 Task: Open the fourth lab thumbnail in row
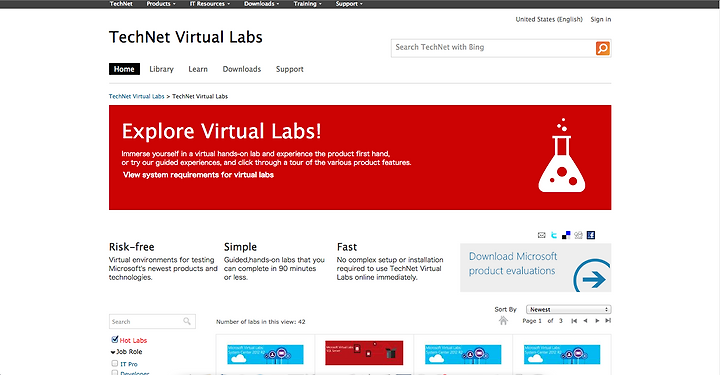[562, 354]
